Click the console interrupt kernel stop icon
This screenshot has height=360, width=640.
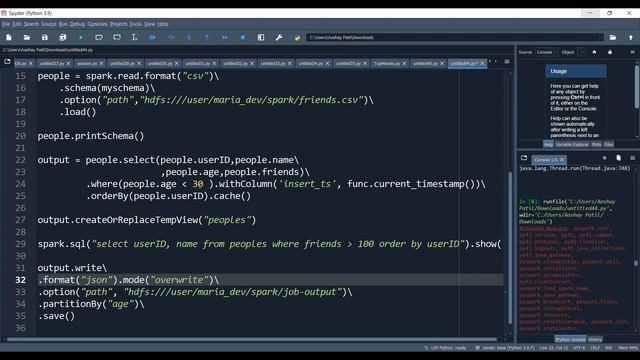tap(604, 158)
